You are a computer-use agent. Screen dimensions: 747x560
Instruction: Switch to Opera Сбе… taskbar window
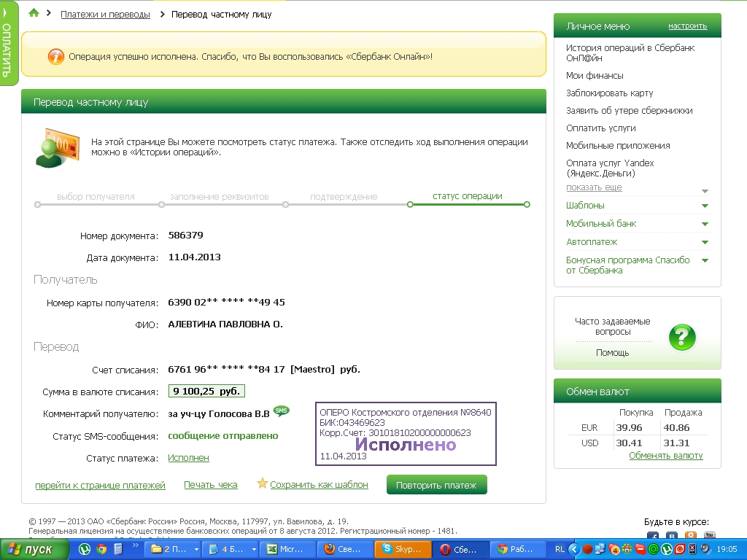click(461, 550)
